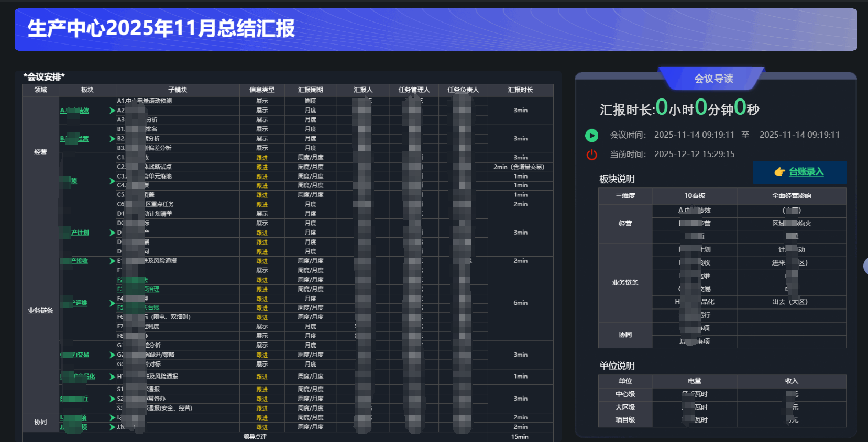The height and width of the screenshot is (442, 868).
Task: Click the green arrow next to the 运维 block
Action: pyautogui.click(x=112, y=303)
